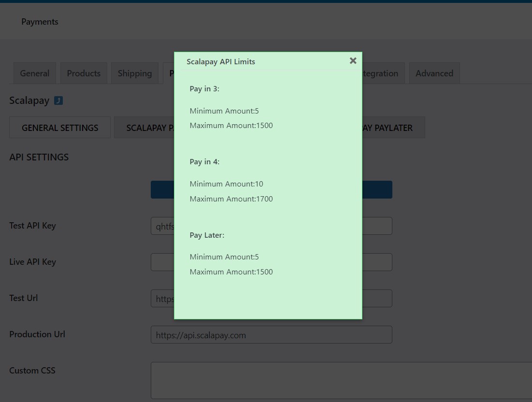Viewport: 532px width, 402px height.
Task: Click 'Minimum Amount:5' under Pay in 3
Action: pyautogui.click(x=224, y=111)
